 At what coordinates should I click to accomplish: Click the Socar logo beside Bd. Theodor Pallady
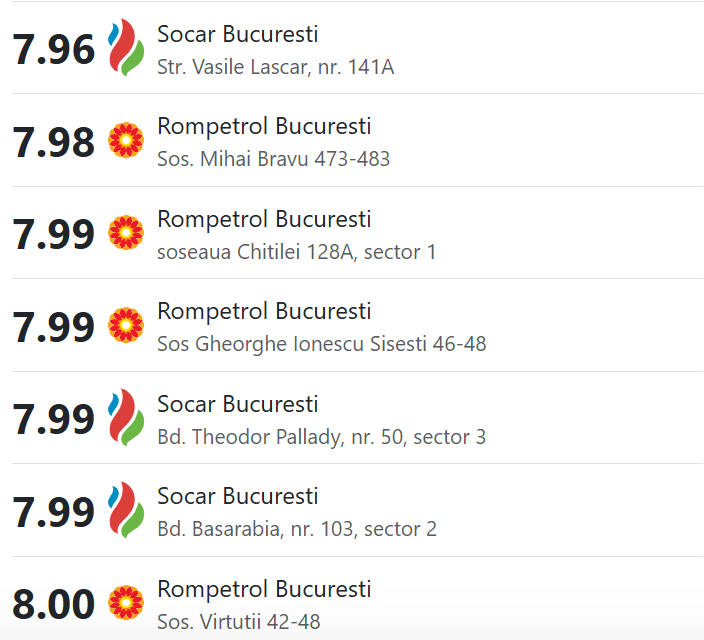pos(126,418)
